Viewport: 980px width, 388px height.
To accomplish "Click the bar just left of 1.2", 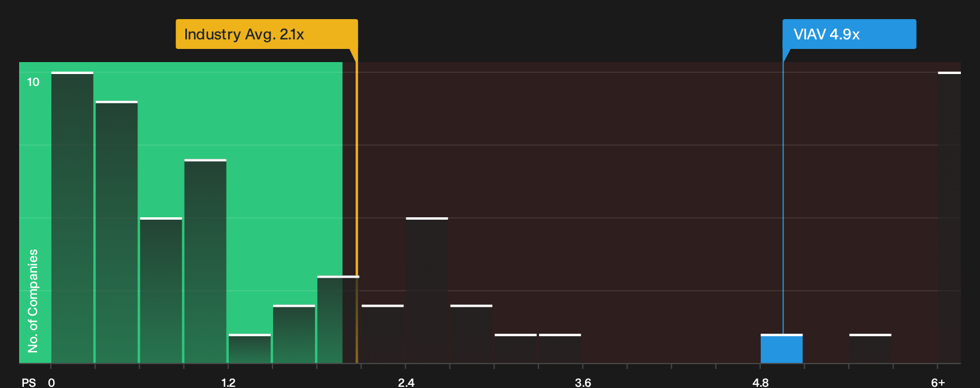I will [x=206, y=261].
